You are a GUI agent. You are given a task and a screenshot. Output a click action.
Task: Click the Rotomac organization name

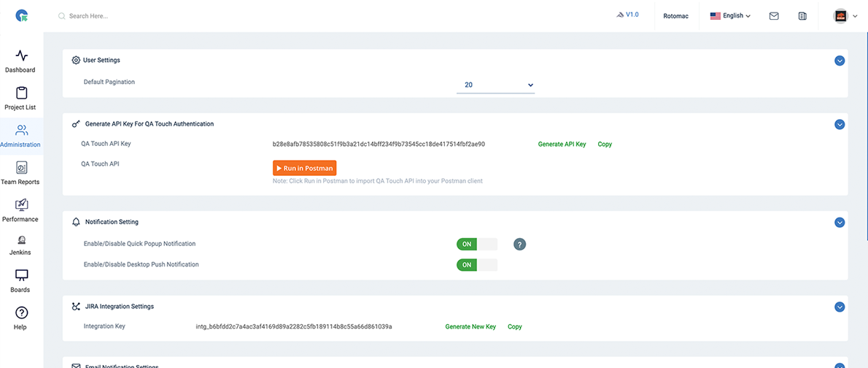676,16
